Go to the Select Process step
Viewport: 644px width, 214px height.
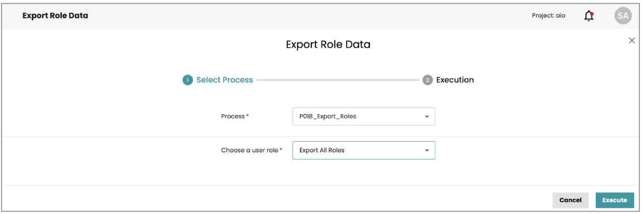[225, 80]
